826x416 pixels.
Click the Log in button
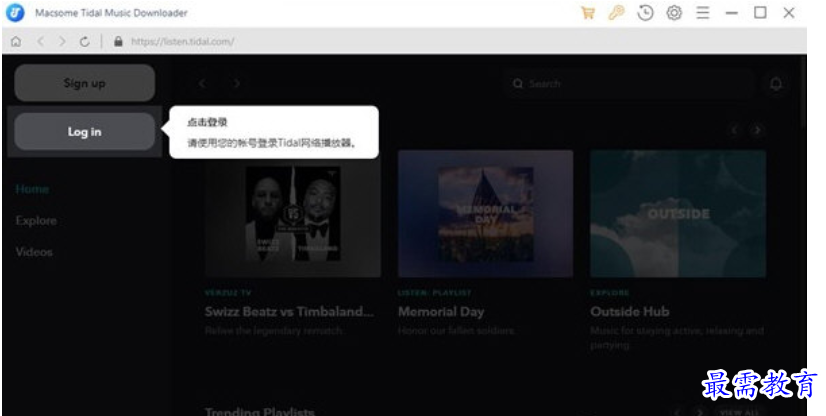pyautogui.click(x=84, y=132)
